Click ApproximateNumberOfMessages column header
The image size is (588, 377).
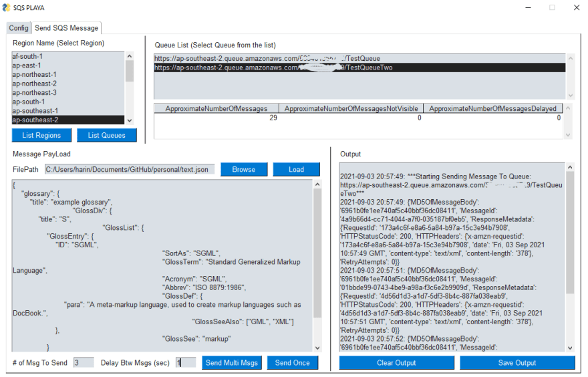pos(216,108)
